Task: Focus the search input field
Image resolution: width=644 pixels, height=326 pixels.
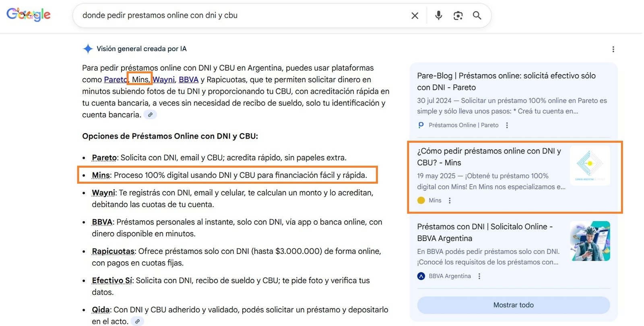Action: (x=242, y=16)
